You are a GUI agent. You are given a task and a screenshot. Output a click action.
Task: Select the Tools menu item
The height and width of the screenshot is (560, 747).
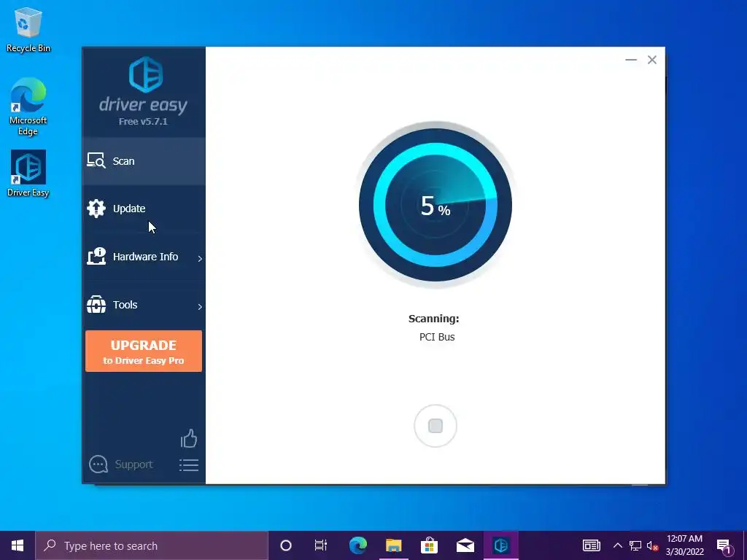click(x=144, y=305)
